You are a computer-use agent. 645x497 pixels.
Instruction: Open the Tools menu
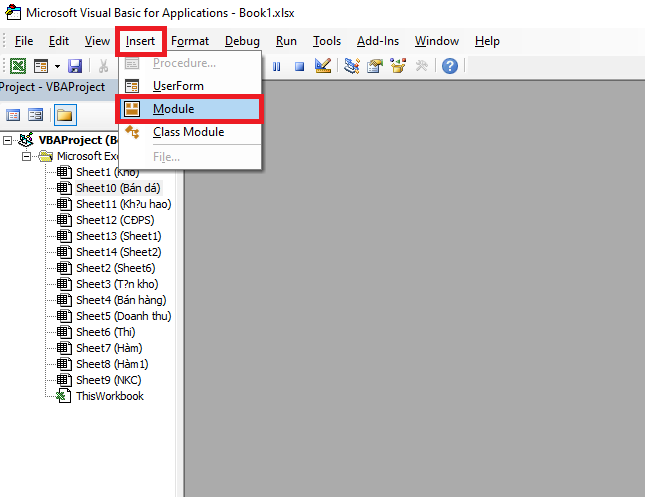[x=327, y=41]
